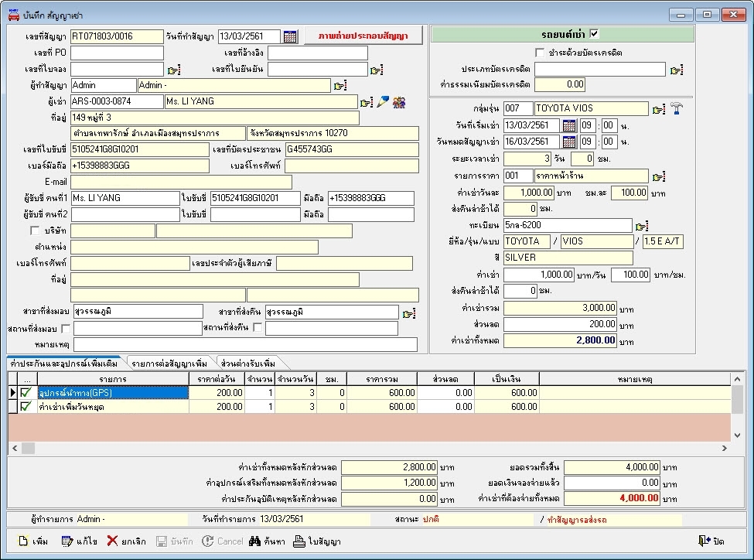Screen dimensions: 754x560
Task: Switch to the รายการต่อสัญญาเพิ่ม tab
Action: click(169, 364)
